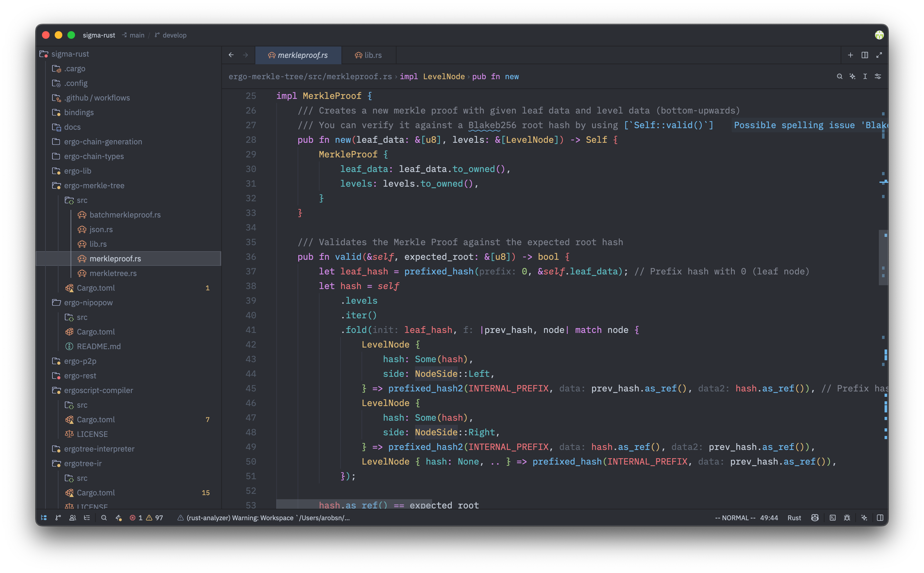Expand the ergo-chain-types folder
Screen dimensions: 924x573
pyautogui.click(x=129, y=156)
